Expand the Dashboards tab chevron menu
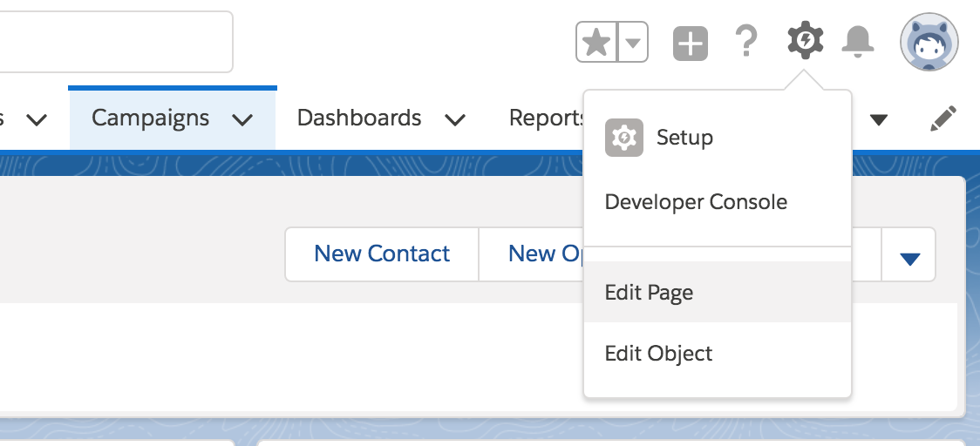Image resolution: width=980 pixels, height=446 pixels. coord(455,119)
